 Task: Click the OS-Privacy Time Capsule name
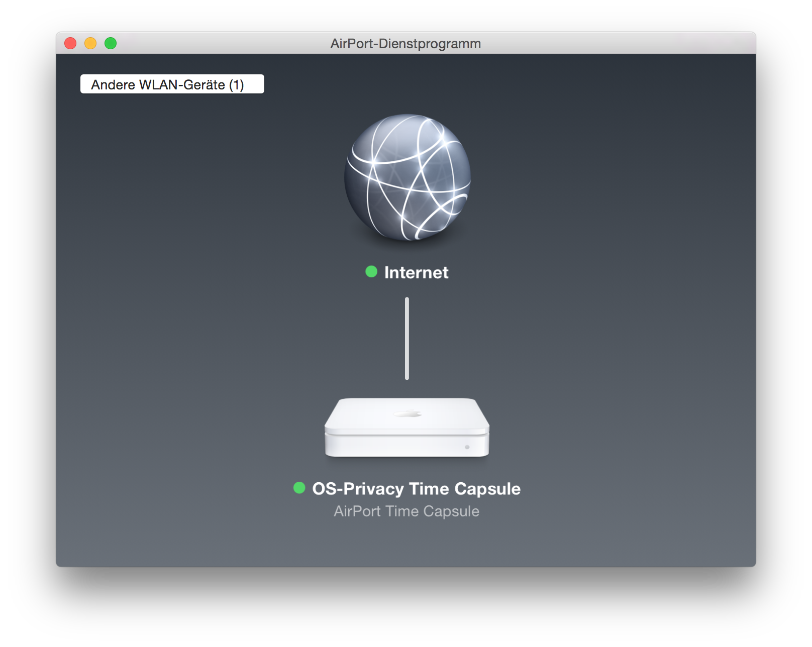point(416,489)
